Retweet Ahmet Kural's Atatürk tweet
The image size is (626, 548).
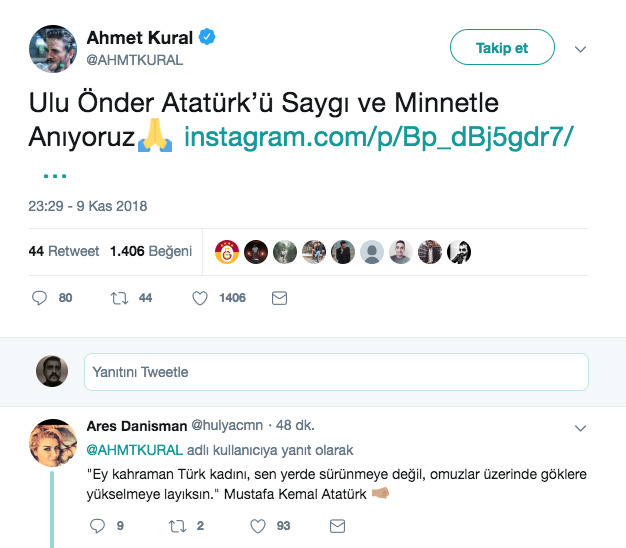tap(120, 298)
